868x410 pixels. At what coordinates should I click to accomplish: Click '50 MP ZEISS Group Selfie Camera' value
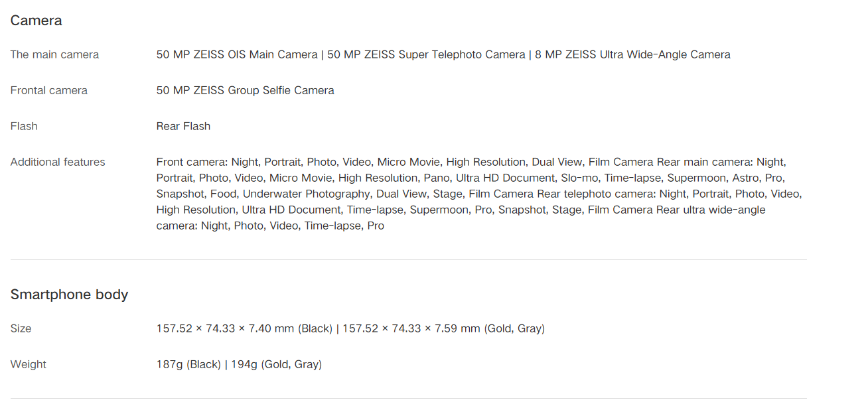tap(245, 90)
